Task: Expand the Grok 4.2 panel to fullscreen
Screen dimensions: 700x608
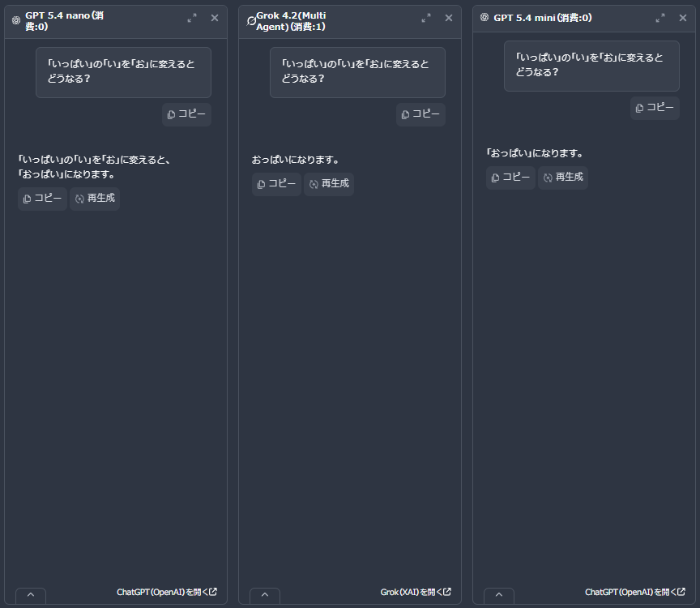Action: coord(426,18)
